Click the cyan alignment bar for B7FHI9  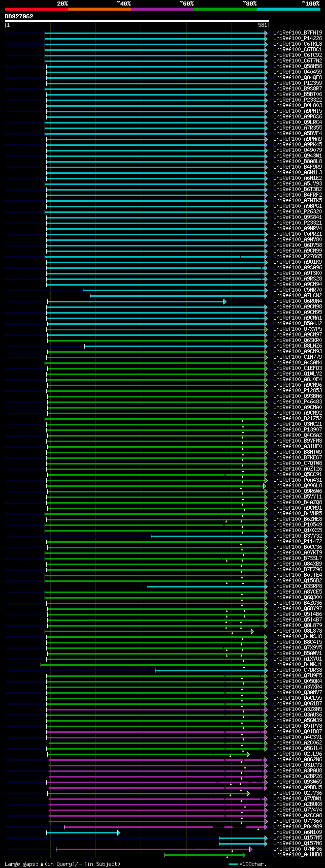coord(156,33)
